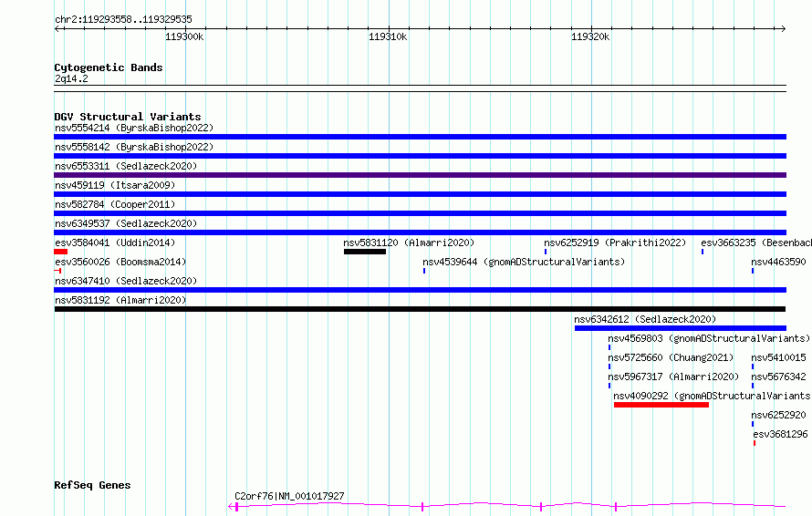812x516 pixels.
Task: Click the nsv5967317 (Almarri2020) label
Action: tap(673, 377)
